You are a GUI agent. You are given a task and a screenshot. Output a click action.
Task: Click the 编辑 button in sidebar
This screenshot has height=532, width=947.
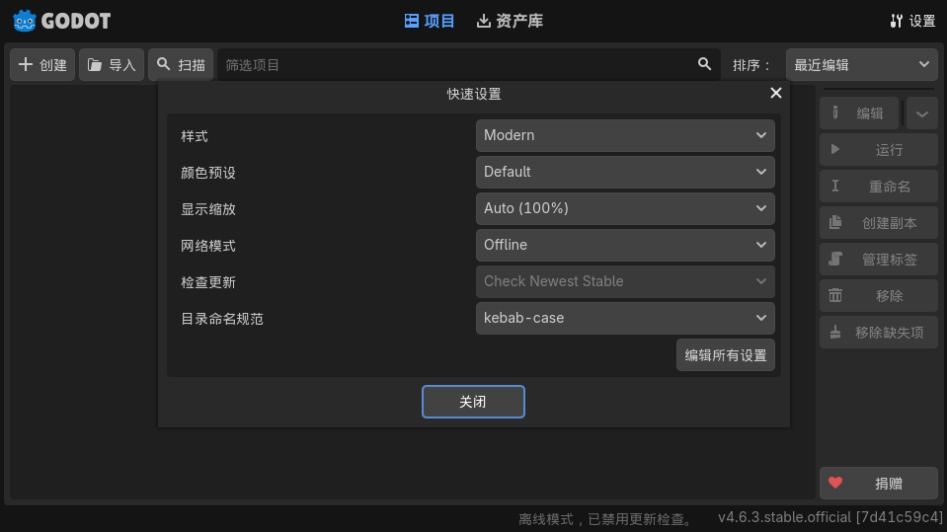(x=859, y=113)
